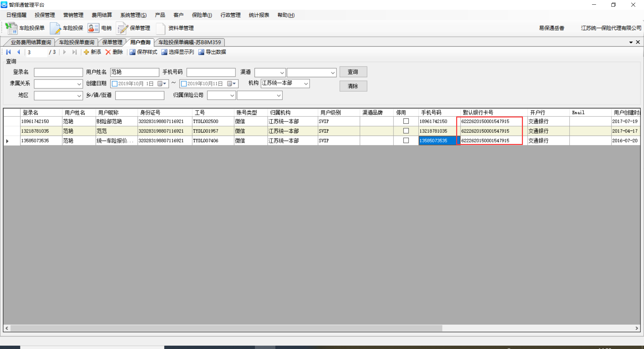The width and height of the screenshot is (644, 349).
Task: Expand the 机构 dropdown showing 江苏统一本部
Action: tap(306, 84)
